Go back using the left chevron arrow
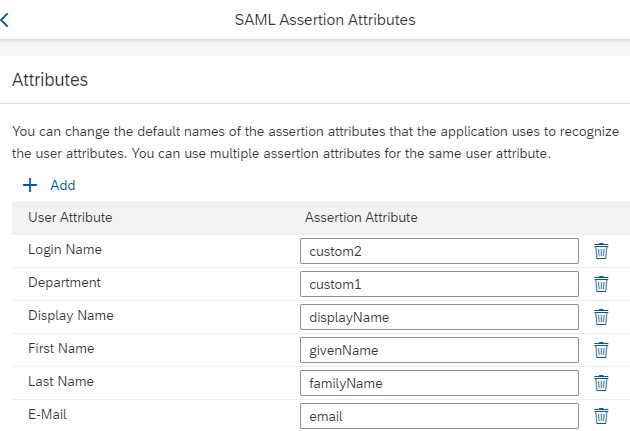The height and width of the screenshot is (431, 630). point(4,20)
